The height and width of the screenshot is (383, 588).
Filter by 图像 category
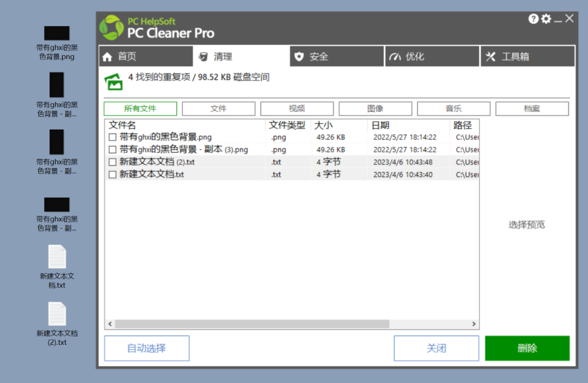pos(375,109)
